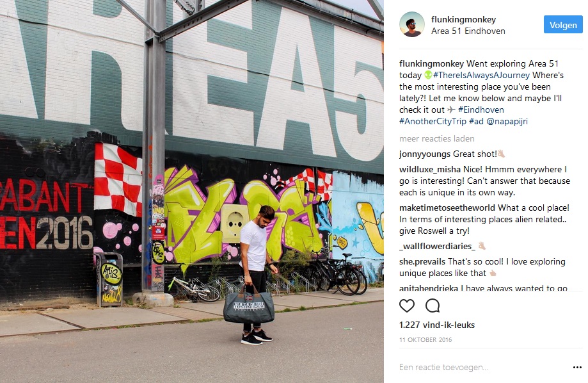Viewport: 588px width, 383px height.
Task: Open the Area 51 Eindhoven location link
Action: (x=468, y=31)
